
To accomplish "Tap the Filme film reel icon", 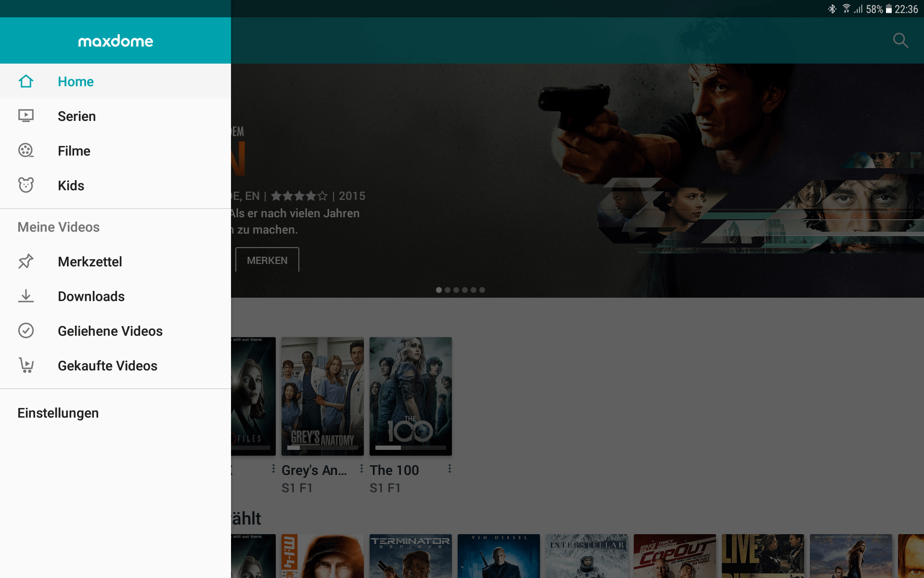I will 26,151.
